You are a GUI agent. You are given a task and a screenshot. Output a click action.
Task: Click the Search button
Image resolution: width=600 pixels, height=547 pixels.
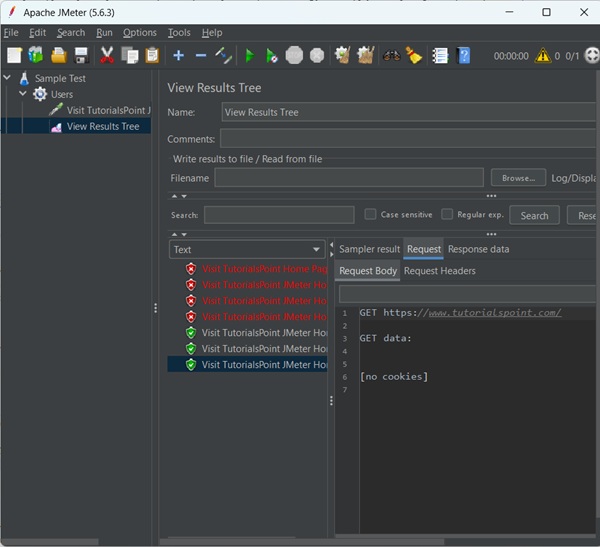tap(534, 215)
